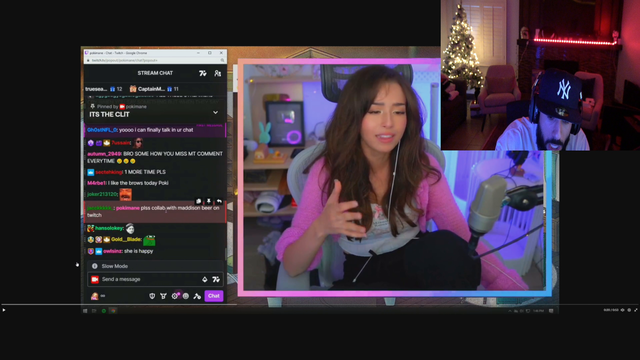
Task: Pin the highlighted message with pin icon
Action: click(209, 201)
